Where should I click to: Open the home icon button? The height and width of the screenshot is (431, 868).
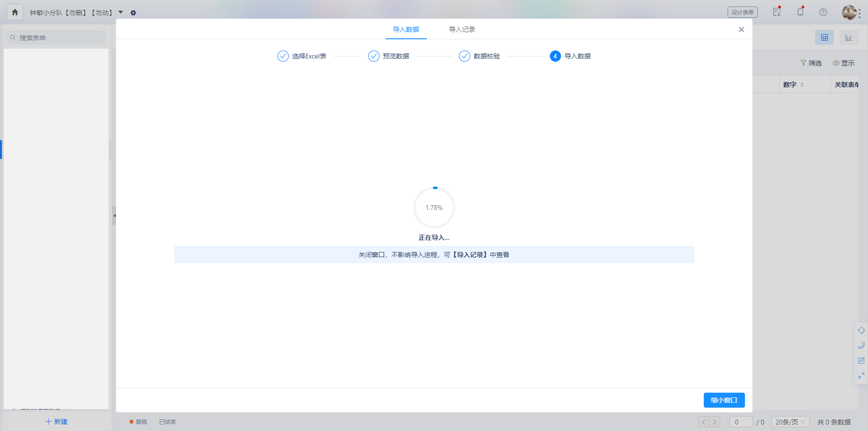tap(15, 13)
